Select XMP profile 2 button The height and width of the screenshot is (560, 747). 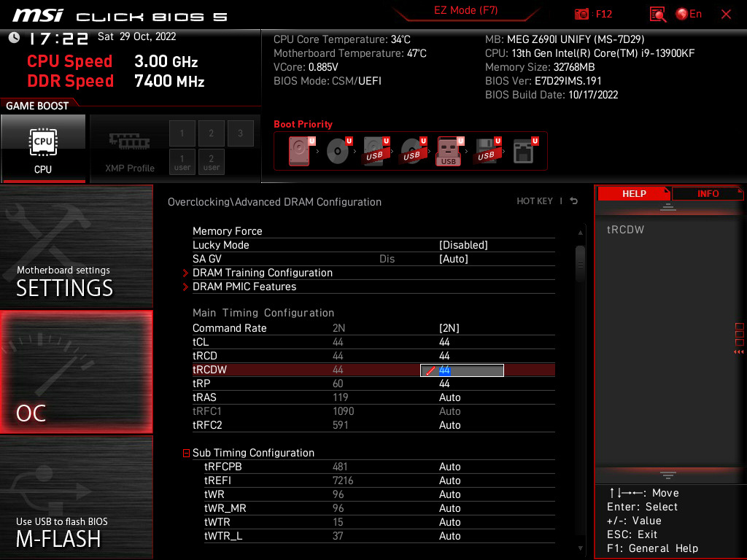coord(211,133)
